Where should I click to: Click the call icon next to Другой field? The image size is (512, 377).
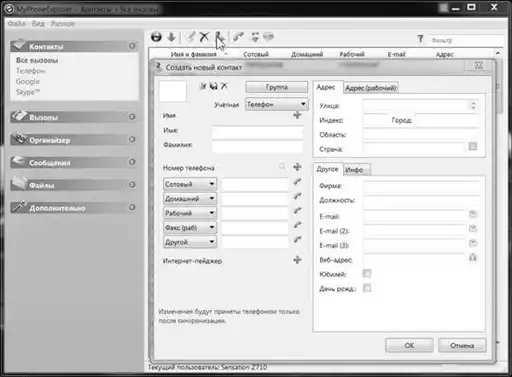click(x=297, y=240)
